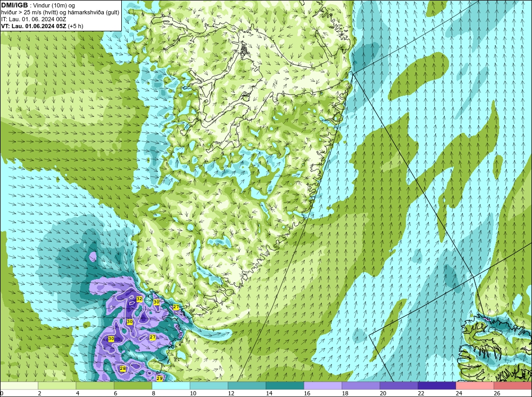Click the colorbar tick label 24
This screenshot has width=532, height=397.
click(x=459, y=393)
